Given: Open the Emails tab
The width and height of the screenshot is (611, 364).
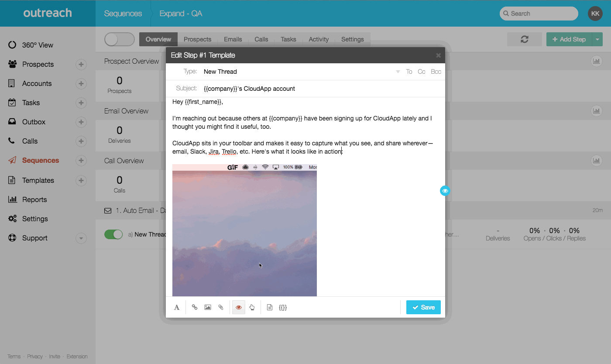Looking at the screenshot, I should pos(233,39).
